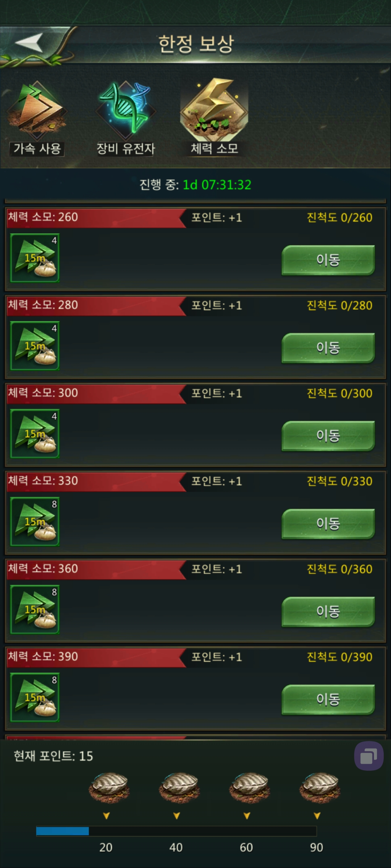Screen dimensions: 391x868
Task: Open the 60-point clam reward chest
Action: coord(249,788)
